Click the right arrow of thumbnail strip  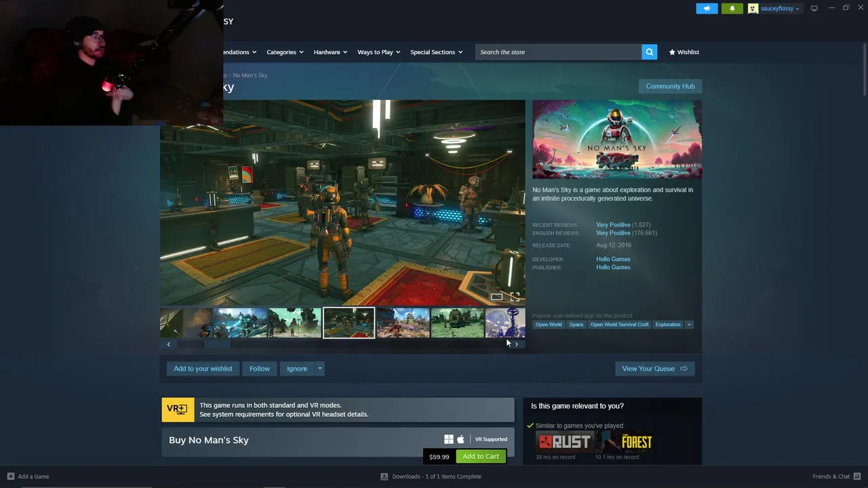(517, 344)
